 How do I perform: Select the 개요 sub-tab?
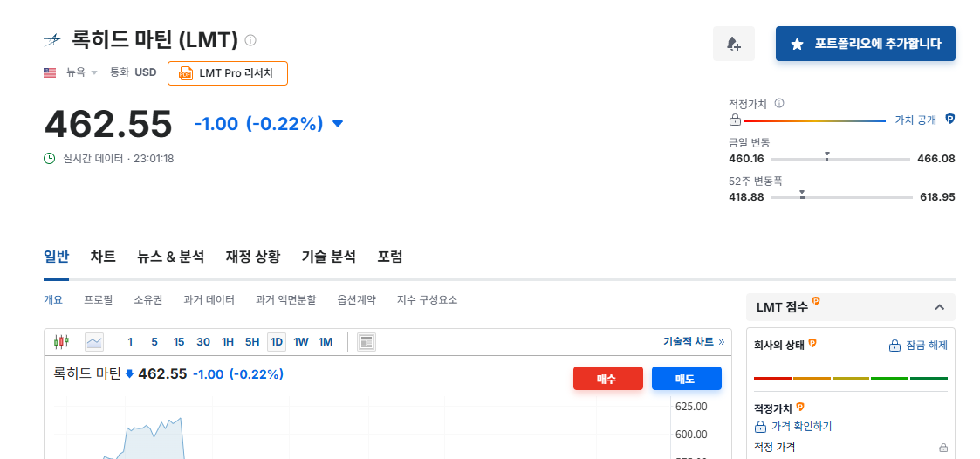pyautogui.click(x=53, y=300)
